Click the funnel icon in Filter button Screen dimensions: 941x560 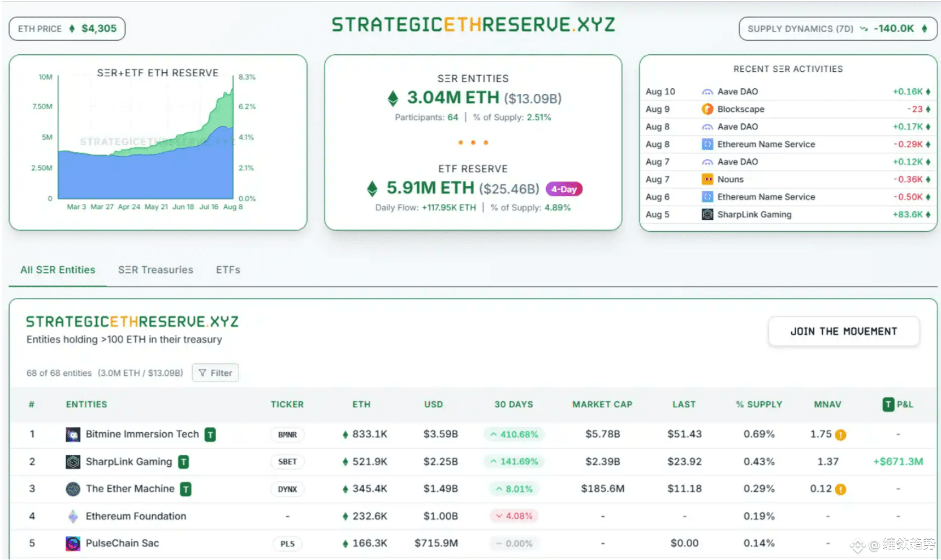202,373
